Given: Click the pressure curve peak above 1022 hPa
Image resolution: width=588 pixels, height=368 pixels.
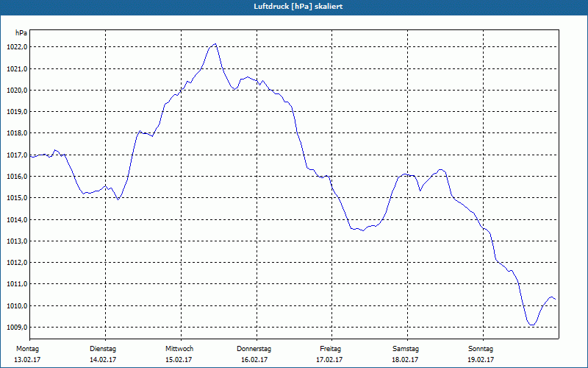Looking at the screenshot, I should pos(215,44).
